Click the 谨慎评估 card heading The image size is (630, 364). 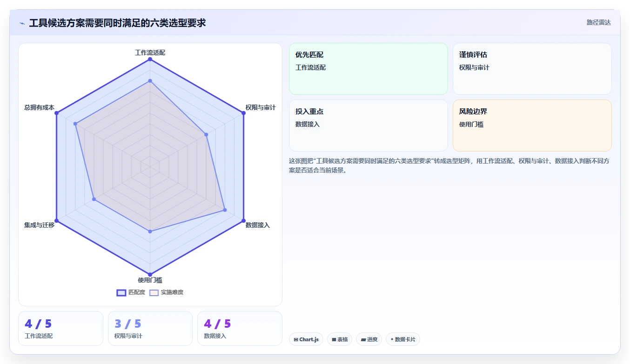[x=473, y=55]
